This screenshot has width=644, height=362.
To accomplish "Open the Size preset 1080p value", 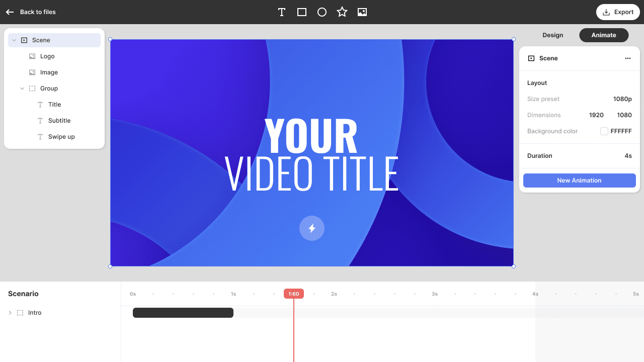I will (x=622, y=99).
